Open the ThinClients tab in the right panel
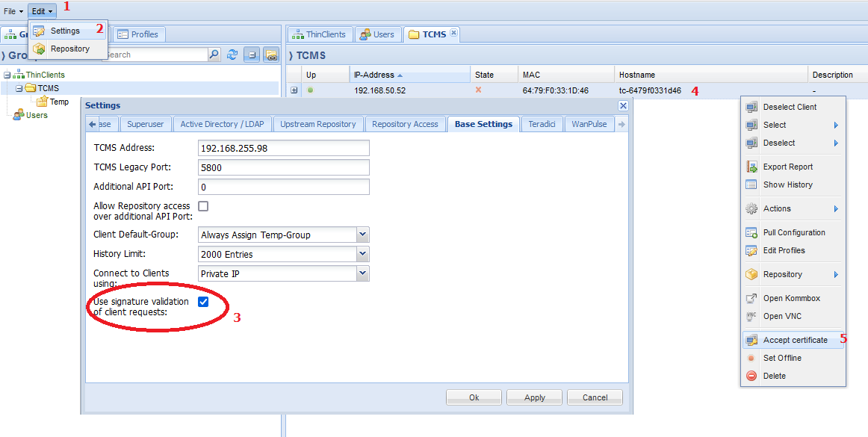The width and height of the screenshot is (868, 437). pyautogui.click(x=320, y=34)
